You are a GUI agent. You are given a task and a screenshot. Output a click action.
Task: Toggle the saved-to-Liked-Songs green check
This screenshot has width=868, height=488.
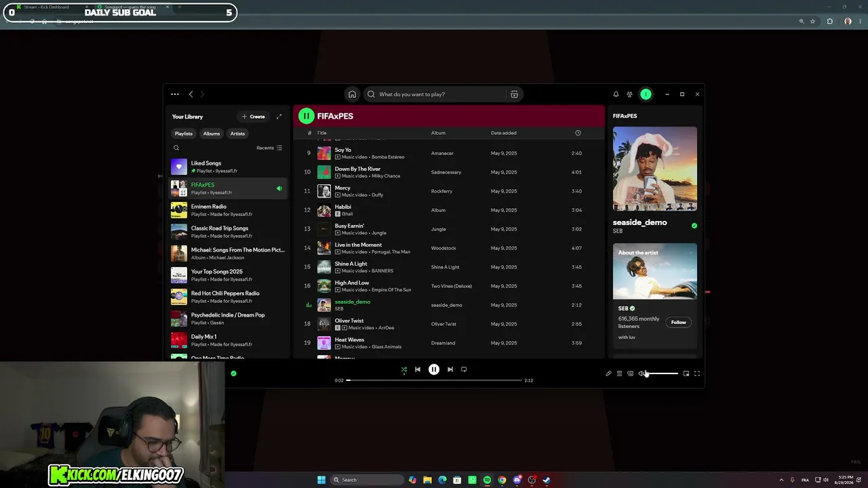click(233, 373)
